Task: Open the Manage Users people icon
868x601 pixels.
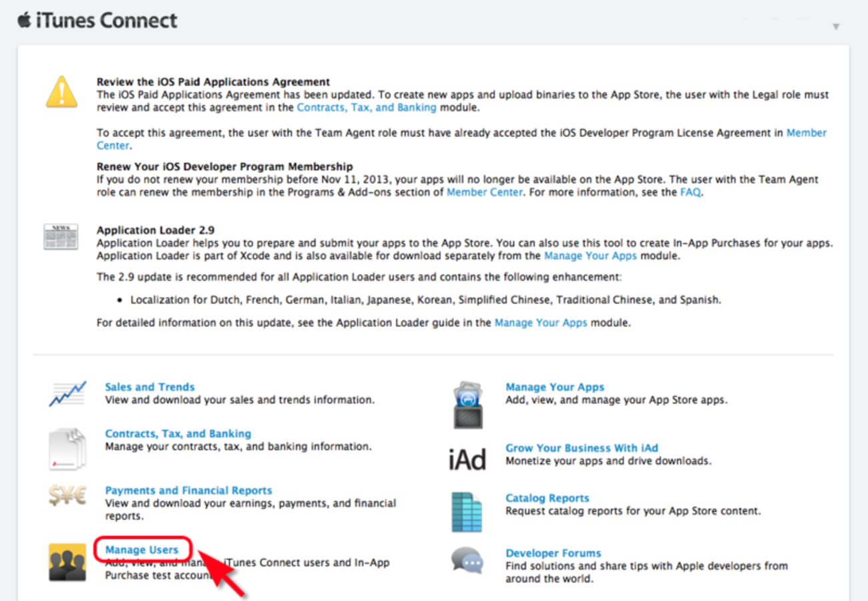Action: 67,562
